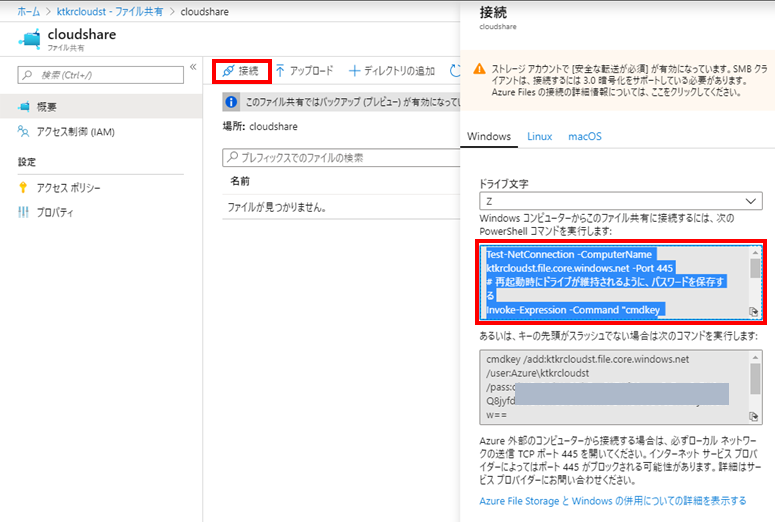Switch to the Linux tab

point(539,136)
